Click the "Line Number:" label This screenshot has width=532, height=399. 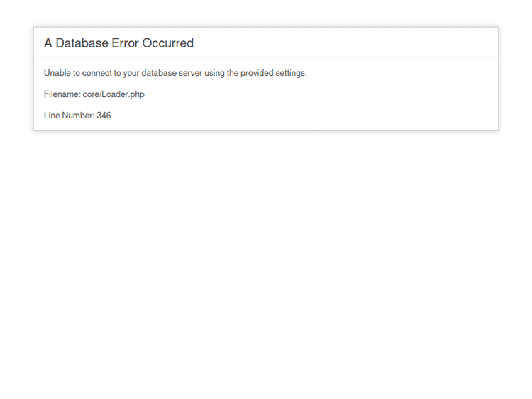click(x=69, y=116)
